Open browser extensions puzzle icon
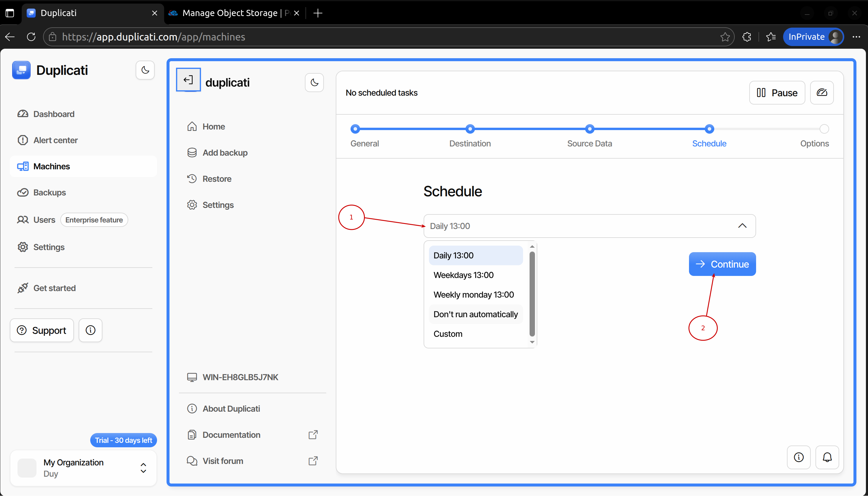Image resolution: width=868 pixels, height=496 pixels. click(x=747, y=37)
